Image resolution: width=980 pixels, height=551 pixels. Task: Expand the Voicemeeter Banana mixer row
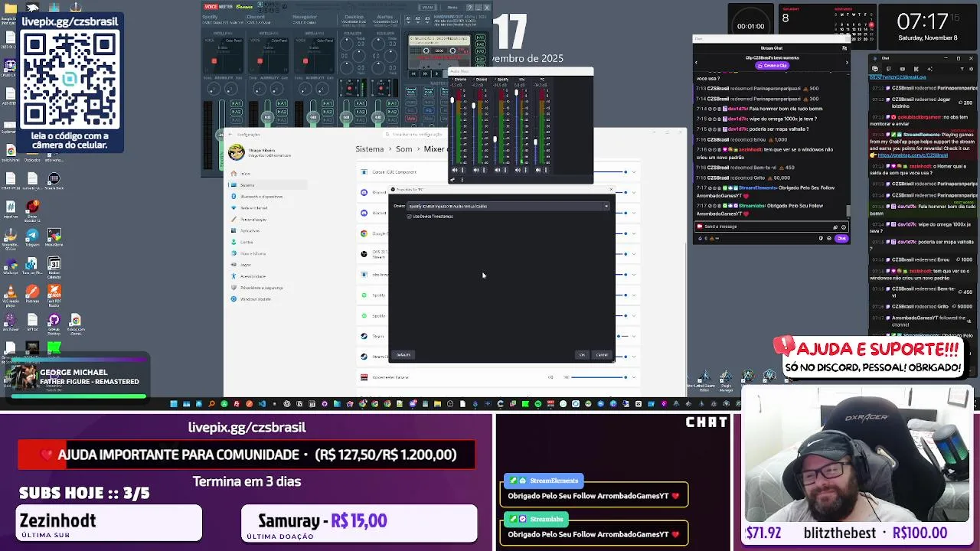pyautogui.click(x=634, y=377)
